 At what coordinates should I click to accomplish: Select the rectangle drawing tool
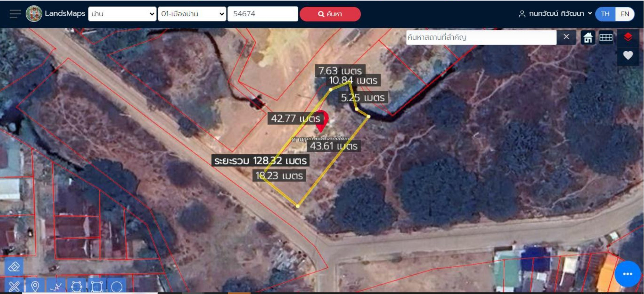point(97,286)
